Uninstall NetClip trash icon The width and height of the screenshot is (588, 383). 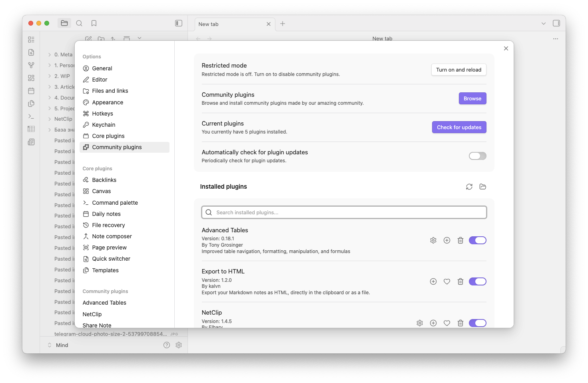460,323
